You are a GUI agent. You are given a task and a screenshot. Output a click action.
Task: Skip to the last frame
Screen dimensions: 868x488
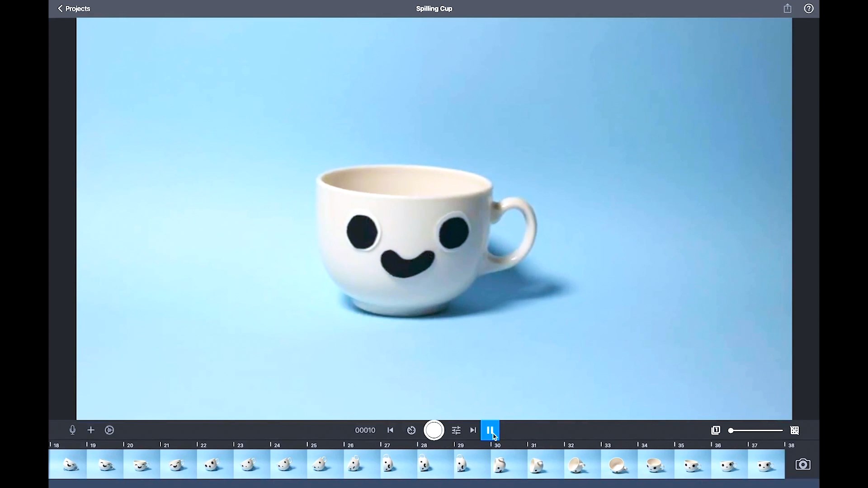click(473, 430)
